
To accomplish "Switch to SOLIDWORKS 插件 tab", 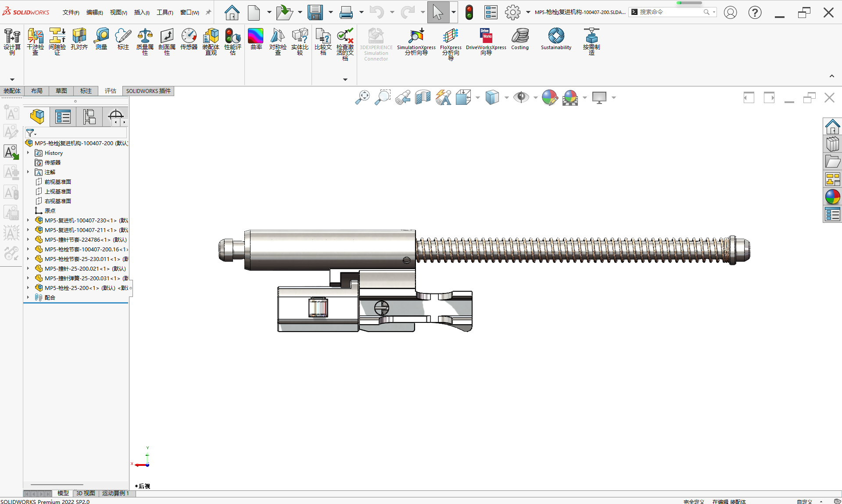I will click(x=148, y=91).
